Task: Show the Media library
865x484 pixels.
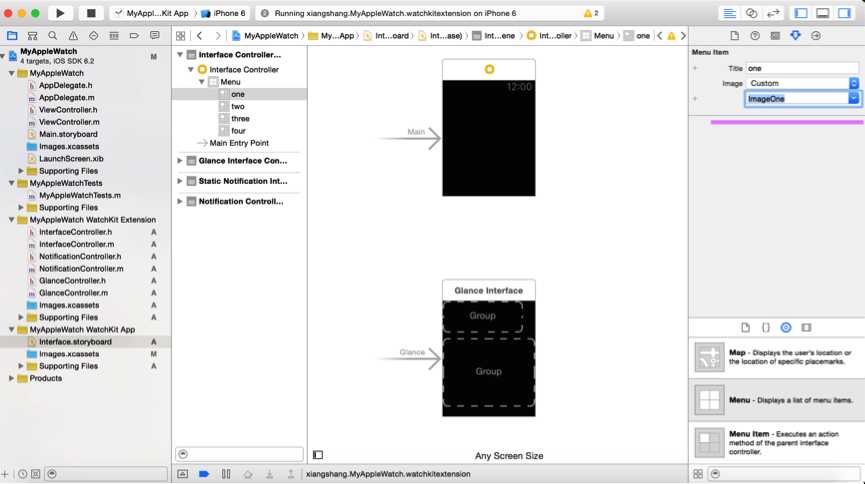Action: [807, 328]
